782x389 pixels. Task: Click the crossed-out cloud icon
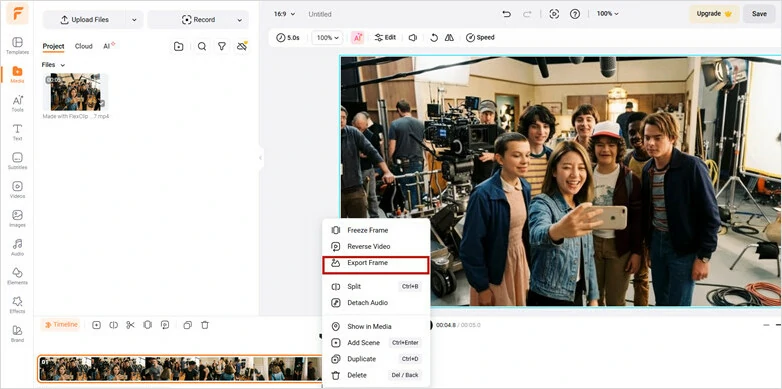click(242, 46)
